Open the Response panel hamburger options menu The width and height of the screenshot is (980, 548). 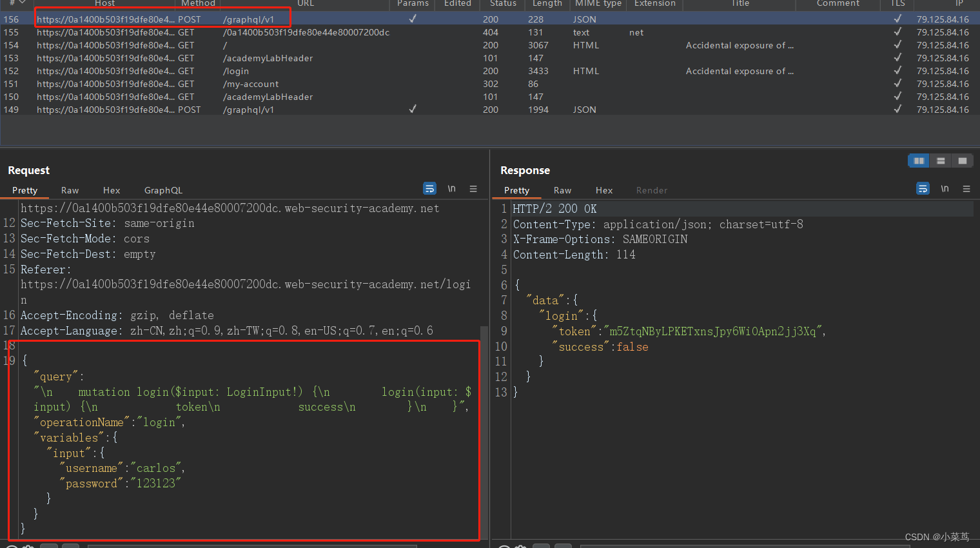(966, 189)
